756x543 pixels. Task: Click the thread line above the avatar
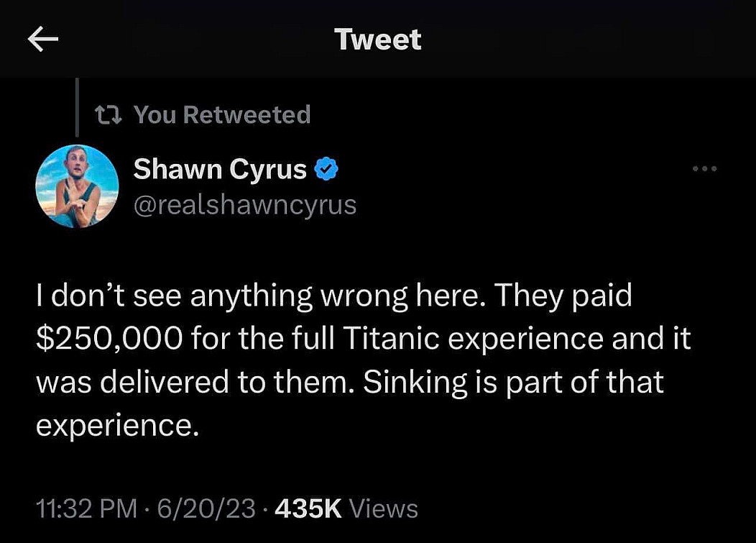77,106
